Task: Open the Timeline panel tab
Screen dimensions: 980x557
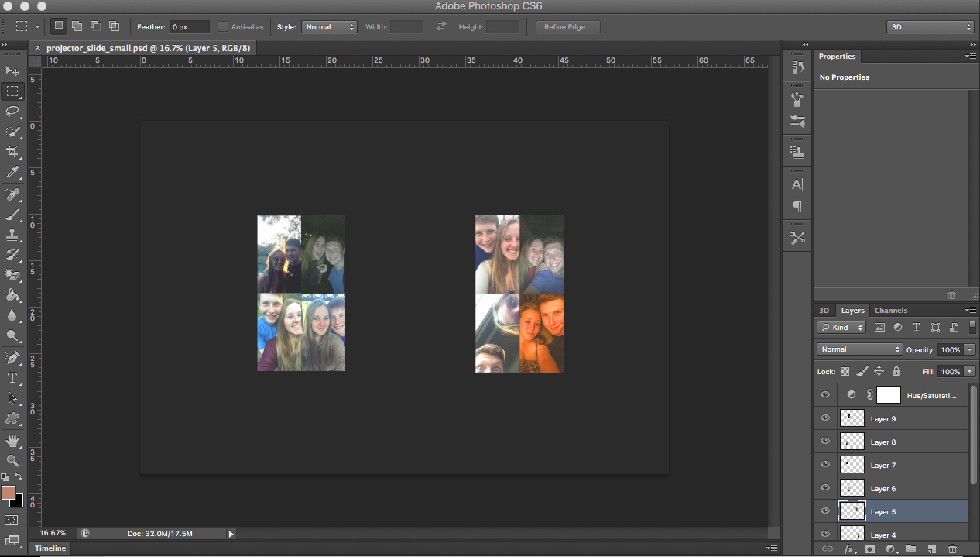Action: click(x=50, y=548)
